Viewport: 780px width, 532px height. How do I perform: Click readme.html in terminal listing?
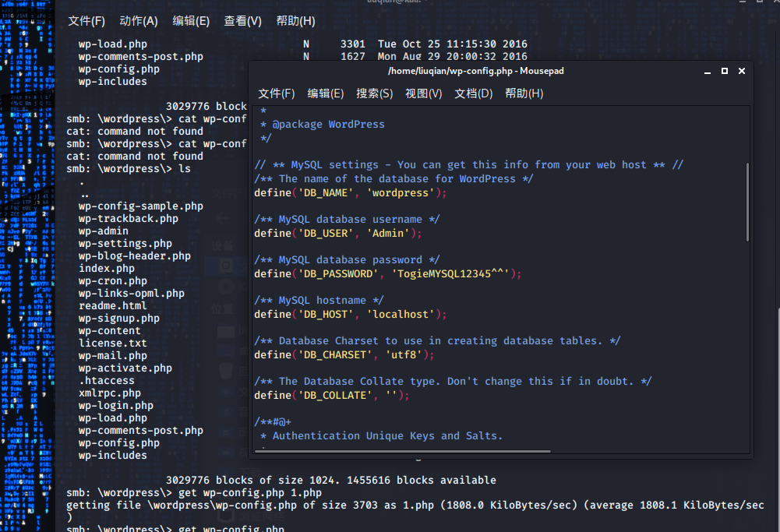(113, 306)
